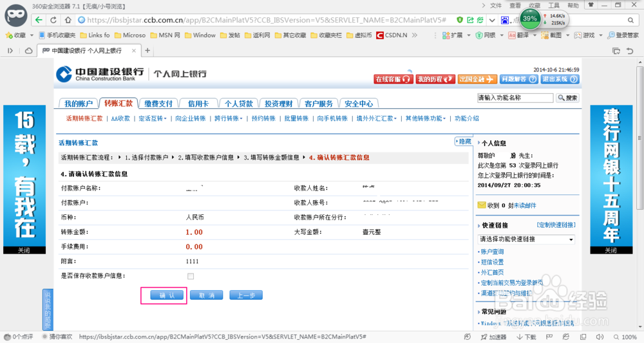The image size is (644, 343).
Task: Tick the 是否保存收款账户信息 checkbox
Action: (x=191, y=276)
